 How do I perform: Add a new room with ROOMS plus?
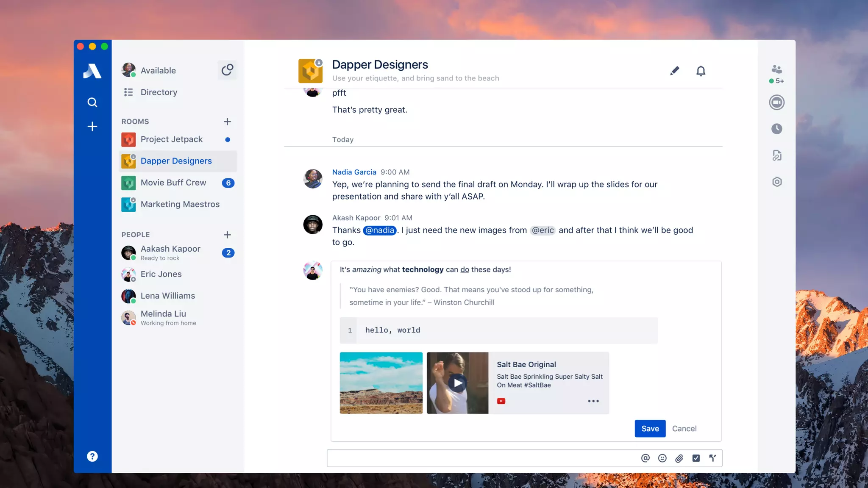pos(227,122)
